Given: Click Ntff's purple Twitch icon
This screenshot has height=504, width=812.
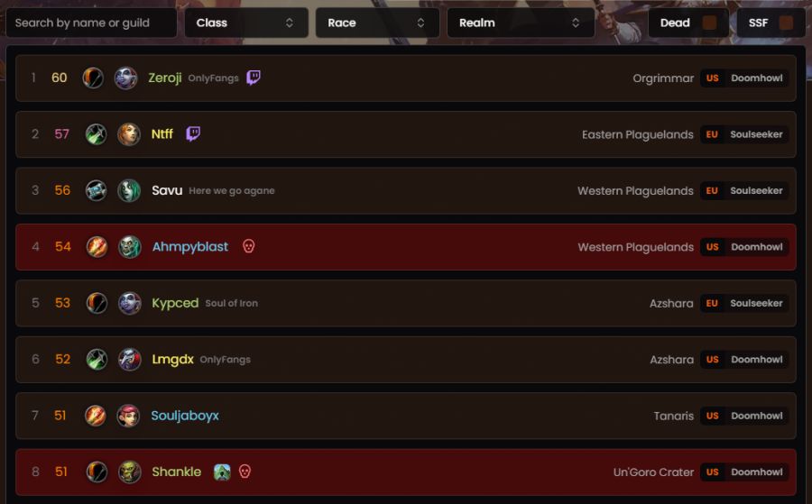Looking at the screenshot, I should pos(193,134).
